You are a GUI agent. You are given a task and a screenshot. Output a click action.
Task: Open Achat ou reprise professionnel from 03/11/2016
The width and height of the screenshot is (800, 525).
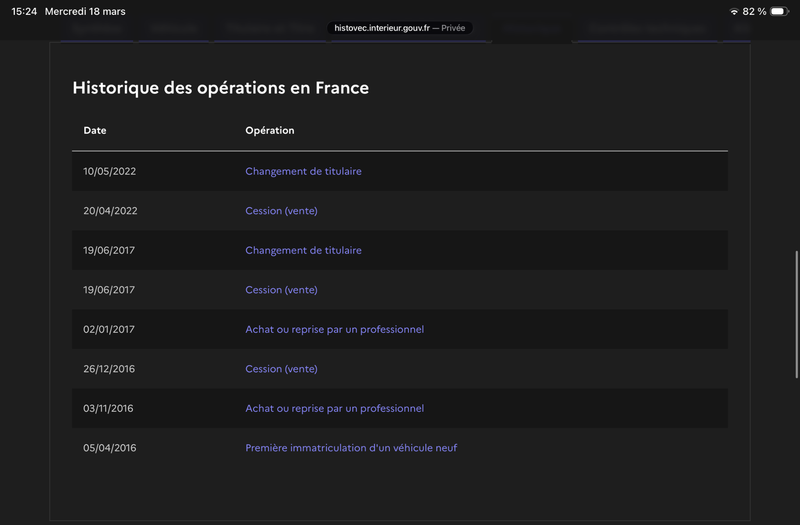click(x=334, y=409)
